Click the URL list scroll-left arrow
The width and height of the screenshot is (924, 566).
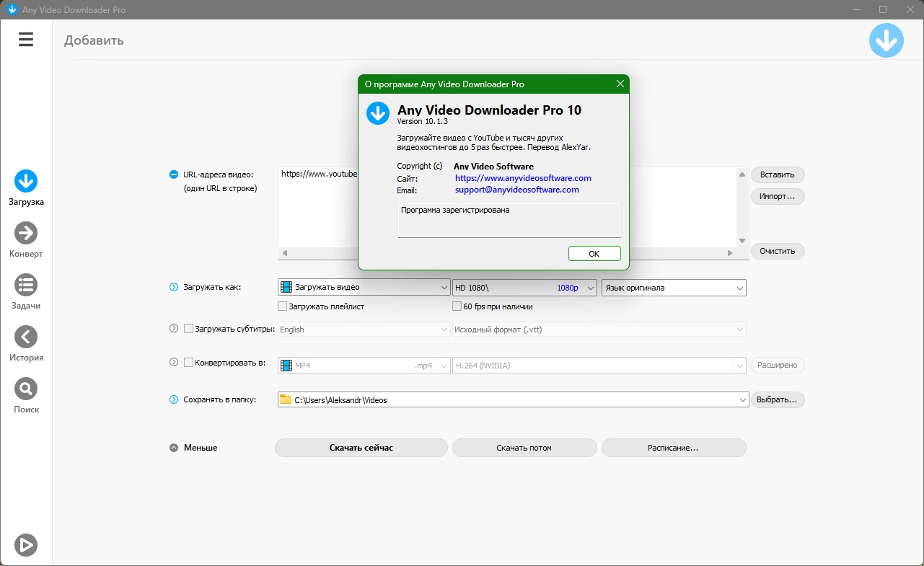[284, 253]
